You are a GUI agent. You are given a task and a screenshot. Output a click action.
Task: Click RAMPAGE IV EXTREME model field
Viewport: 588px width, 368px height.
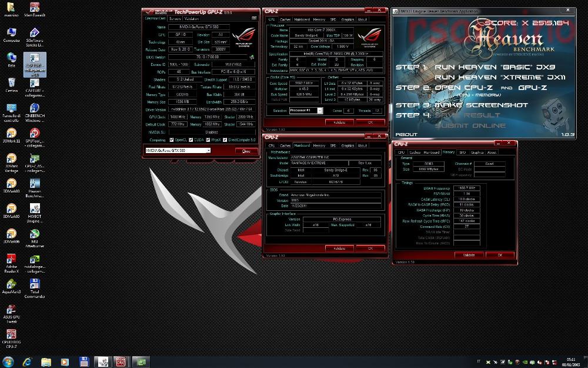(x=319, y=163)
